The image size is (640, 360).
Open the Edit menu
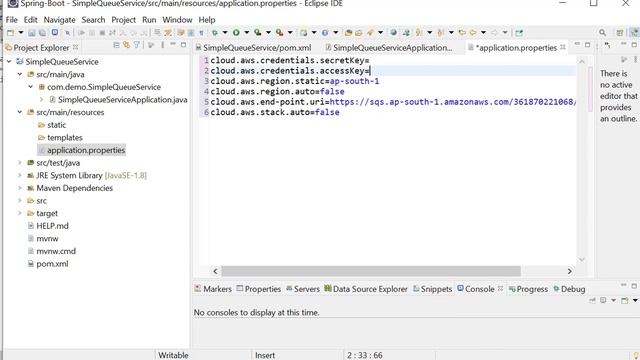30,20
